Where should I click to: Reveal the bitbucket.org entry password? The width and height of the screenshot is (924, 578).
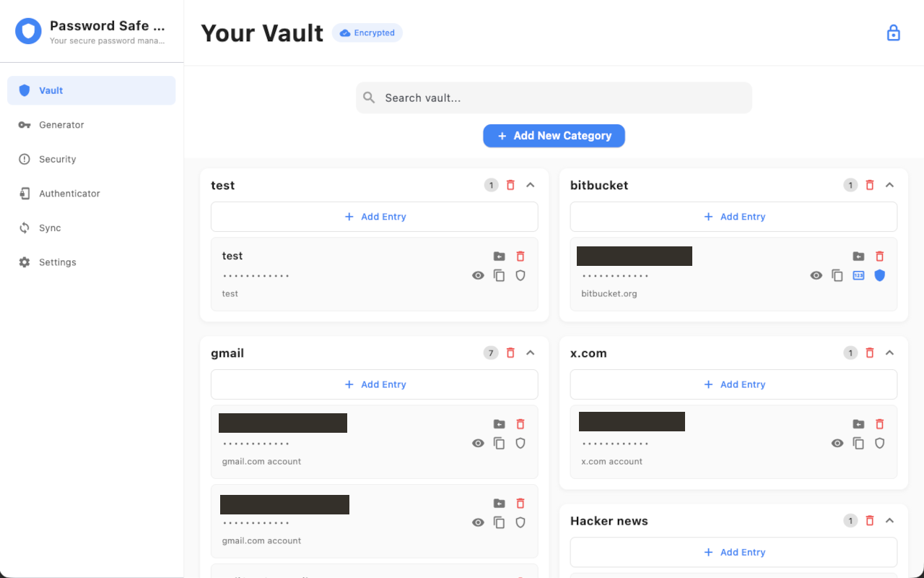[x=816, y=275]
